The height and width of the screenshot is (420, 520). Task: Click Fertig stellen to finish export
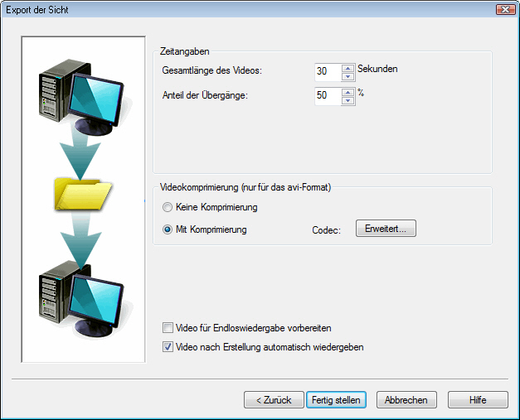(336, 400)
